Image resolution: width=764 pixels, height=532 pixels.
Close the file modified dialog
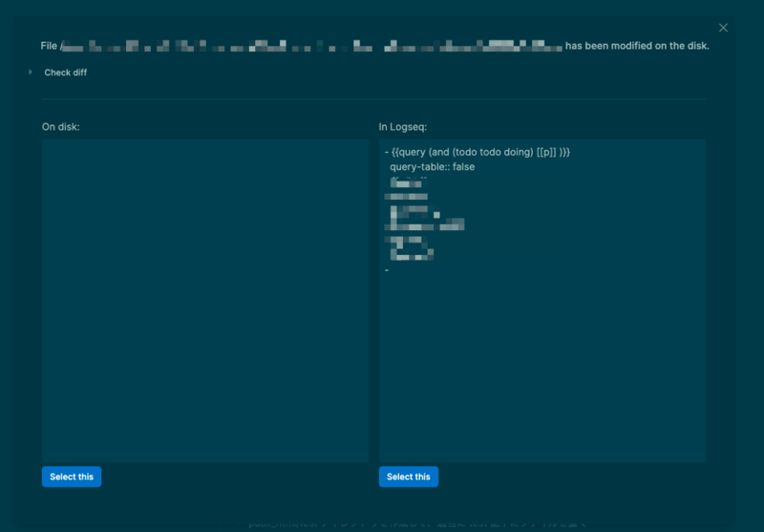coord(723,29)
